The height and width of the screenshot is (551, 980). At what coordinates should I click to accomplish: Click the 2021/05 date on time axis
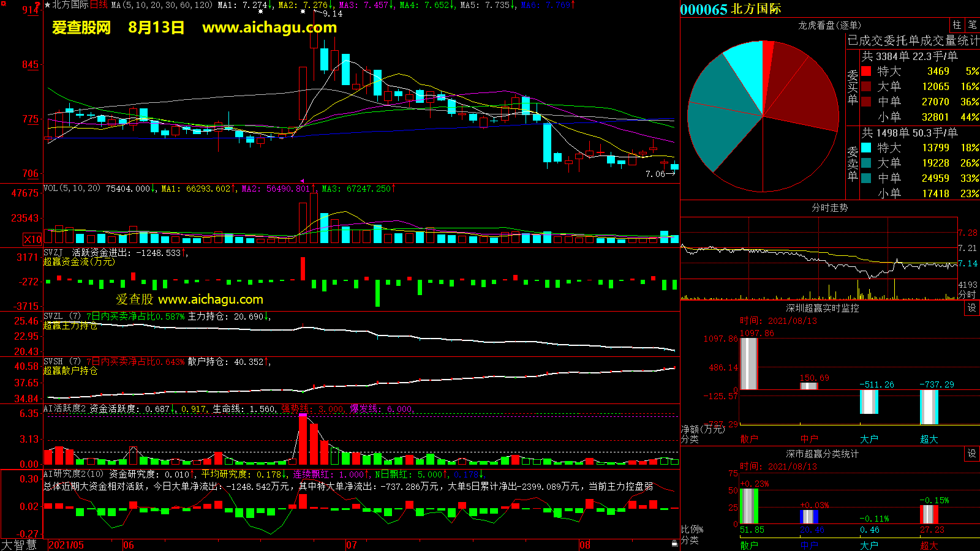point(66,545)
